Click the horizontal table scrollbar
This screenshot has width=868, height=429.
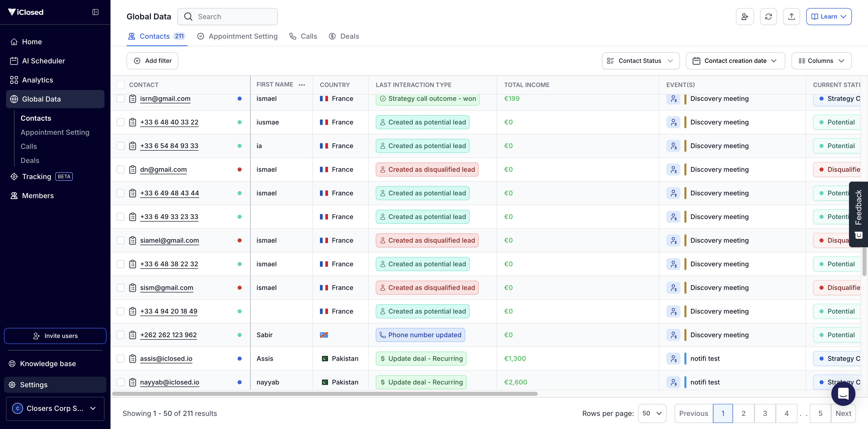pos(324,394)
